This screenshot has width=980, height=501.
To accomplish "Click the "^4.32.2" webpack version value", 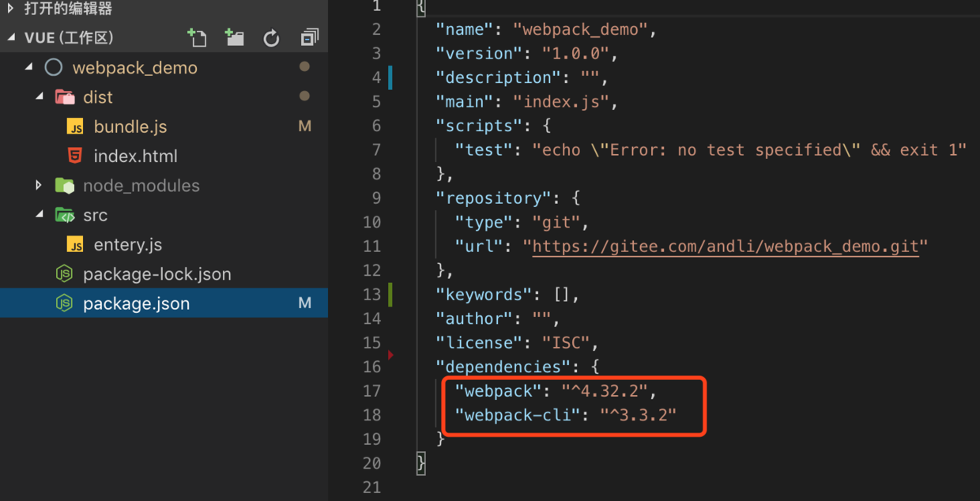I will pyautogui.click(x=605, y=391).
